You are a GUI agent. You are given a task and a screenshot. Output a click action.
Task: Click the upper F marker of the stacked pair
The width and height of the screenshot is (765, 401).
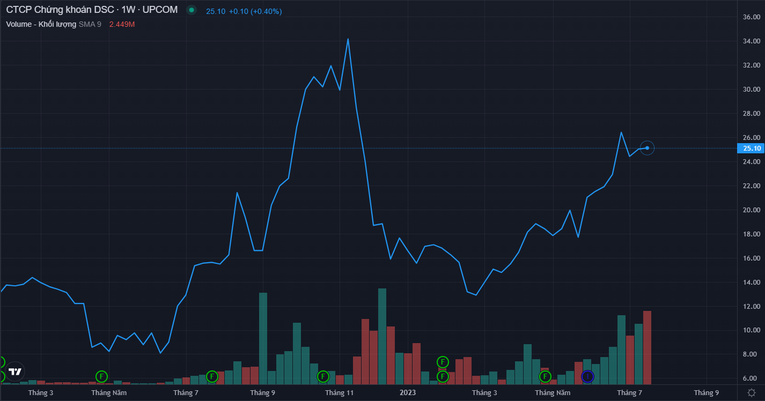pos(443,361)
